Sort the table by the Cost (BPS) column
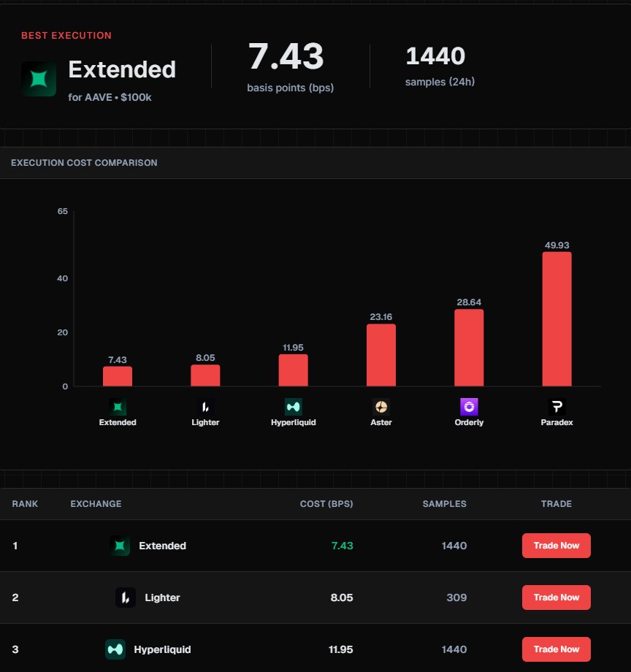The image size is (631, 672). point(326,503)
